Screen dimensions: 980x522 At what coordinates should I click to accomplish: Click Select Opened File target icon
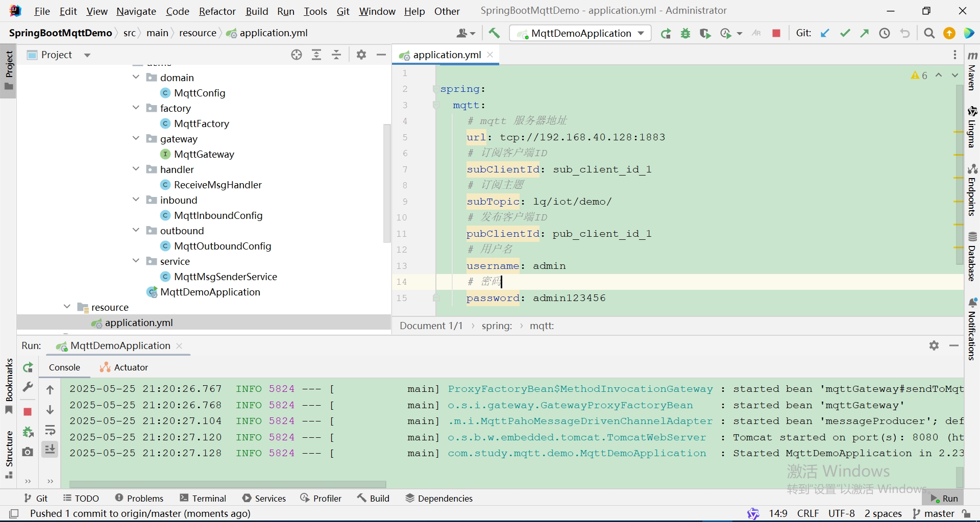(x=297, y=55)
